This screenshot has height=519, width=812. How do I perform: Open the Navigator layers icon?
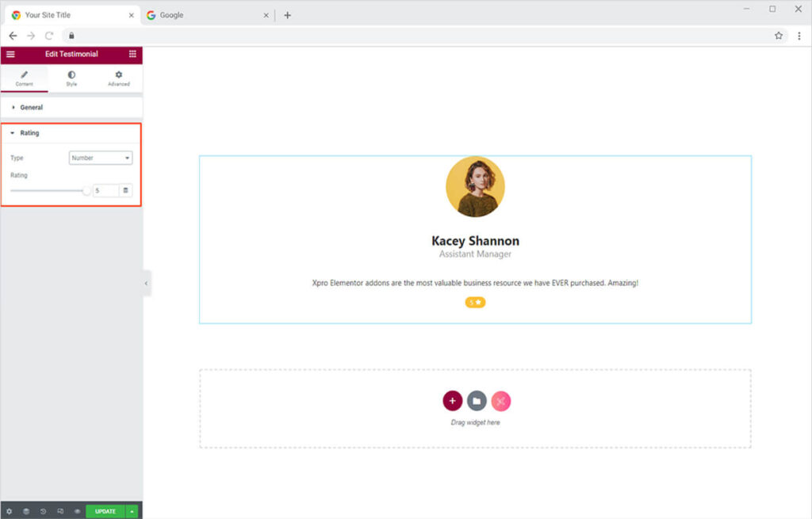(x=26, y=511)
